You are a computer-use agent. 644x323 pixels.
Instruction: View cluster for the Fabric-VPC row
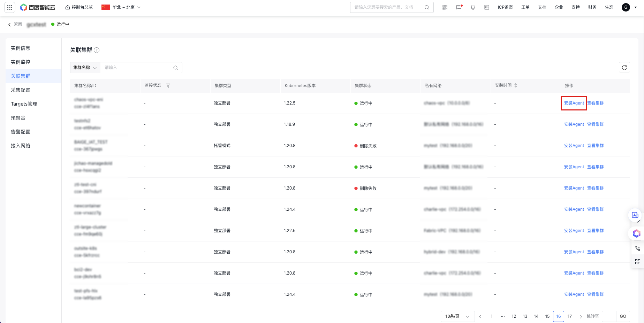click(596, 231)
